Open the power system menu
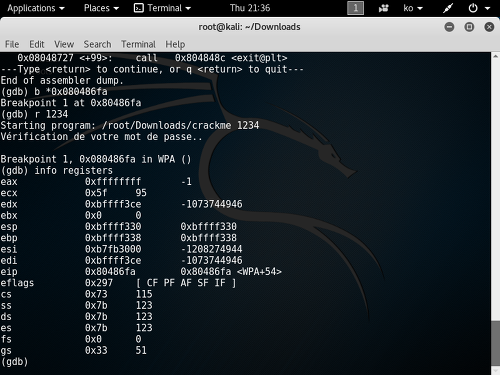 coord(479,8)
